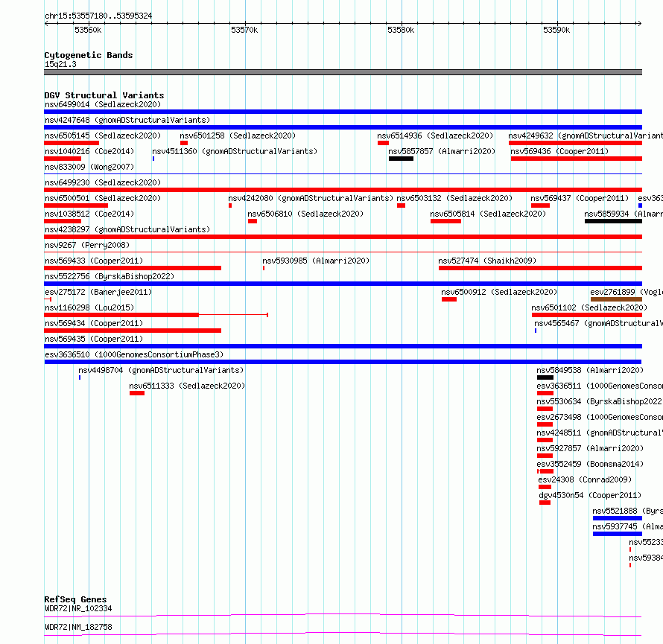663x644 pixels.
Task: Click the WDR72|NR_102334 gene label
Action: coord(78,608)
